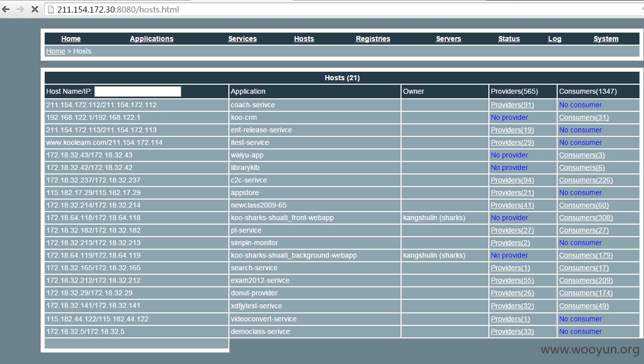Select 'No provider' text for koo-crm
The image size is (644, 364).
click(x=509, y=117)
